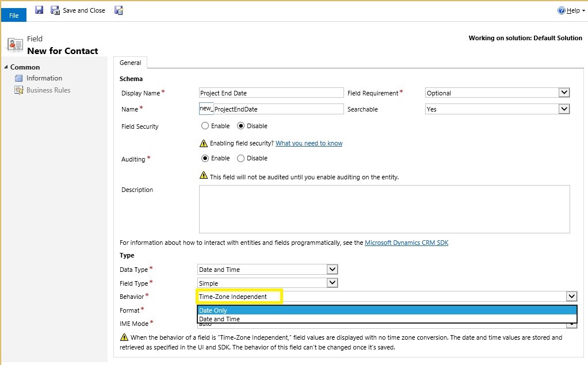
Task: Choose Date Only from Format list
Action: 387,310
